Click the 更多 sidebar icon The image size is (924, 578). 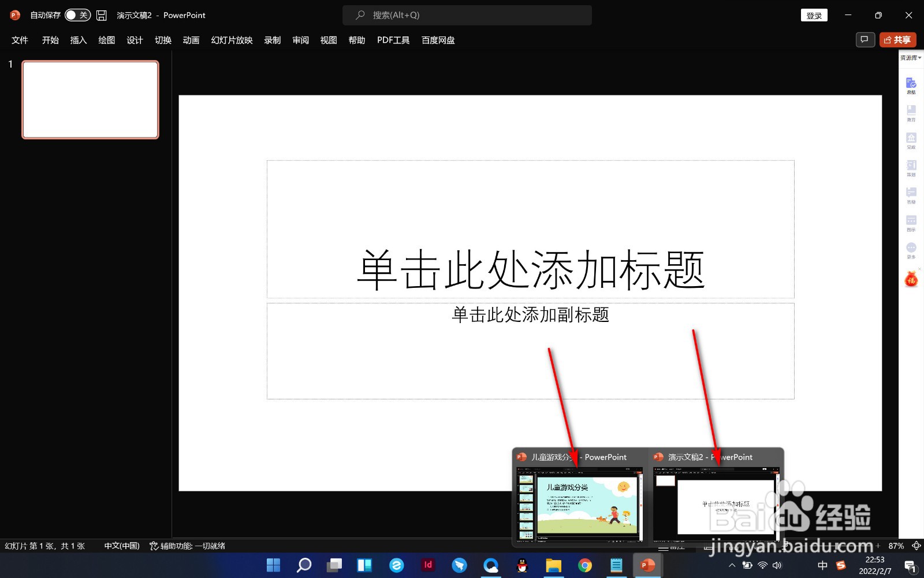(911, 250)
